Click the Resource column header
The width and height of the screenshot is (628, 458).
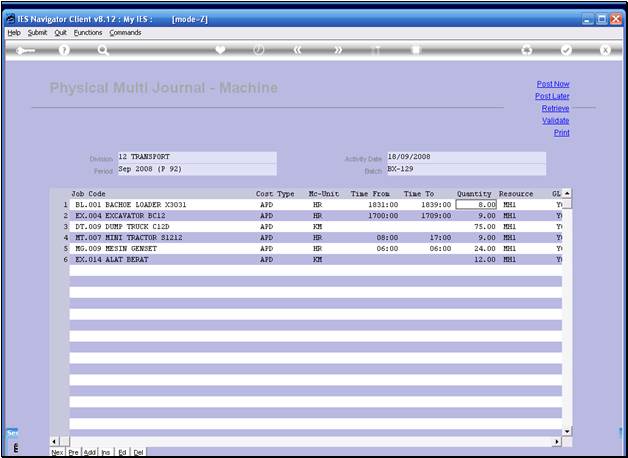coord(516,194)
